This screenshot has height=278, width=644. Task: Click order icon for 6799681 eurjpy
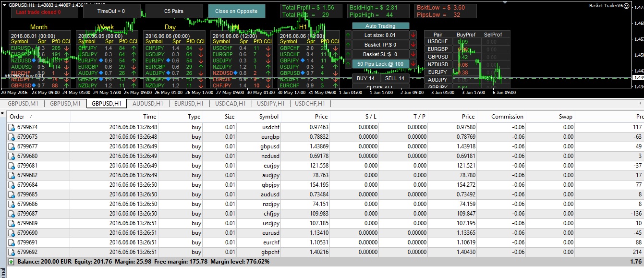point(12,166)
